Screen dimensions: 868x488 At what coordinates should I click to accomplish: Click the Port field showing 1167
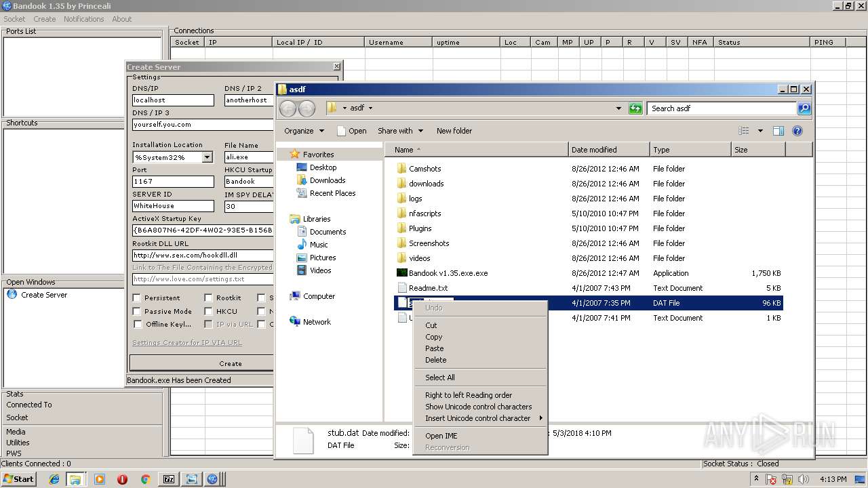173,182
